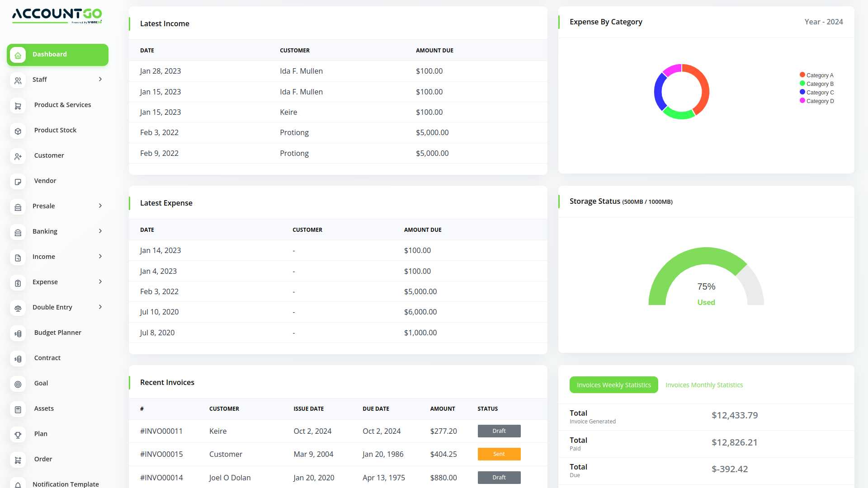Open invoice #INVO00011
Viewport: 868px width, 488px height.
coord(161,431)
